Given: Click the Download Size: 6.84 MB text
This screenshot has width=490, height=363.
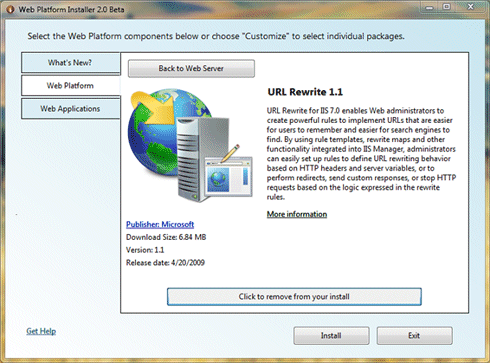Looking at the screenshot, I should [166, 237].
